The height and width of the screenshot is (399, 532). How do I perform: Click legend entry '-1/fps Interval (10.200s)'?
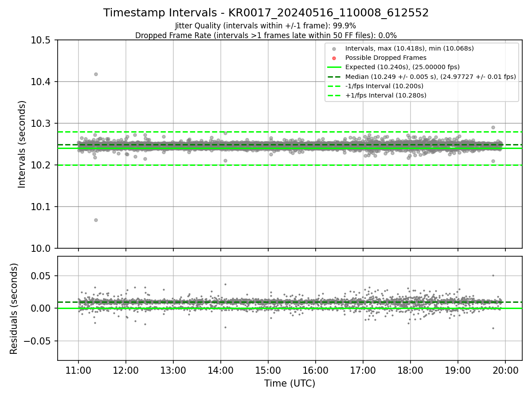point(384,86)
